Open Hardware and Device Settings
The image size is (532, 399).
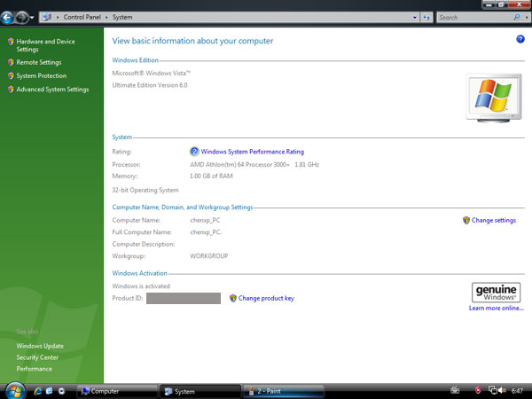(x=45, y=45)
